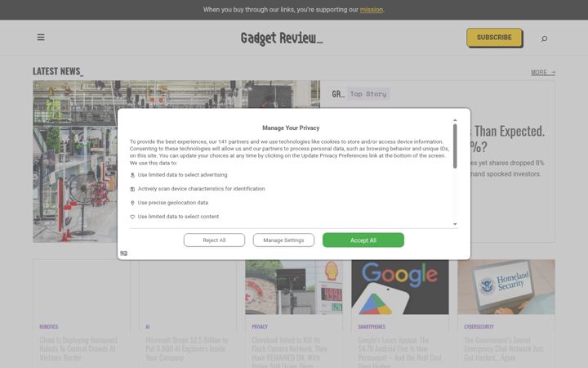
Task: Click the device scan characteristics icon
Action: (132, 189)
